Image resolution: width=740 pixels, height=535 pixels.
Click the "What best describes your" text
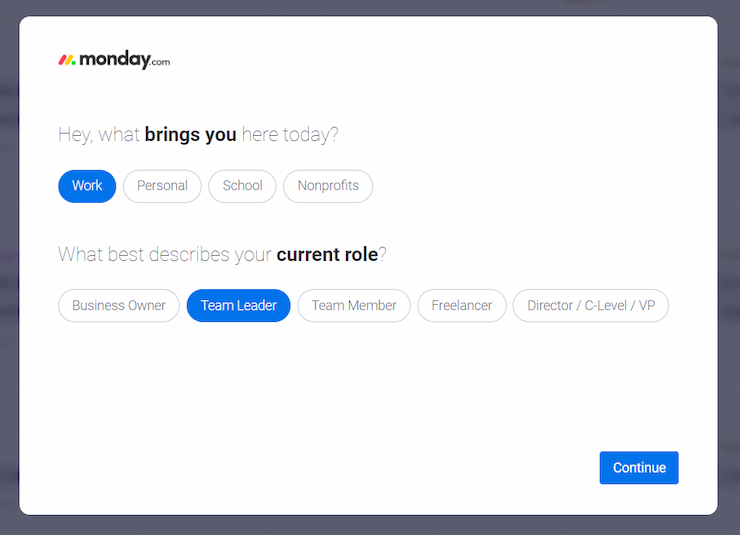tap(165, 255)
